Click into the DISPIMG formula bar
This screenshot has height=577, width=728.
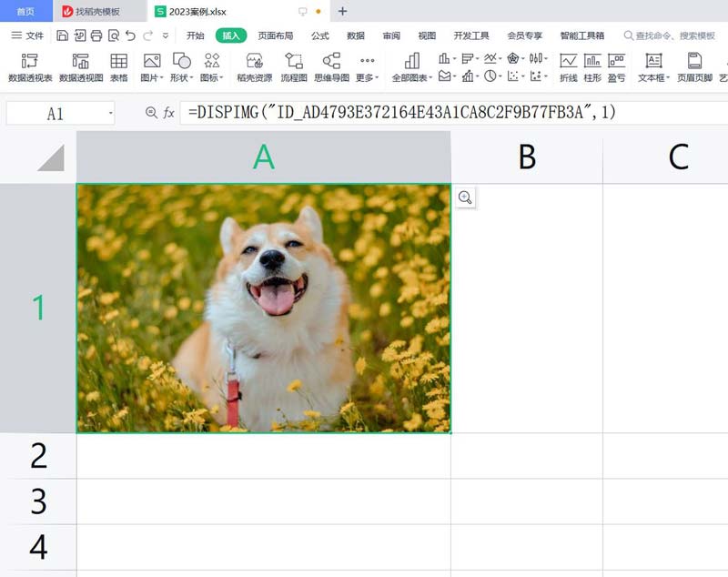click(x=453, y=112)
